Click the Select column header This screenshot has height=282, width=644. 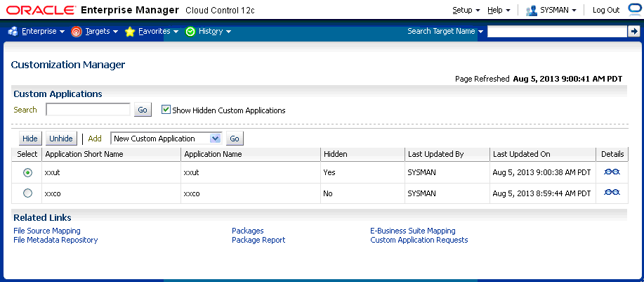[x=27, y=154]
